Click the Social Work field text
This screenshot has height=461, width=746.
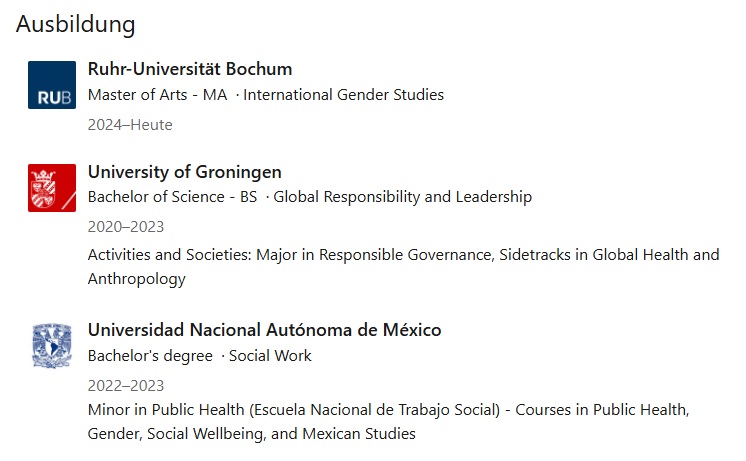270,355
